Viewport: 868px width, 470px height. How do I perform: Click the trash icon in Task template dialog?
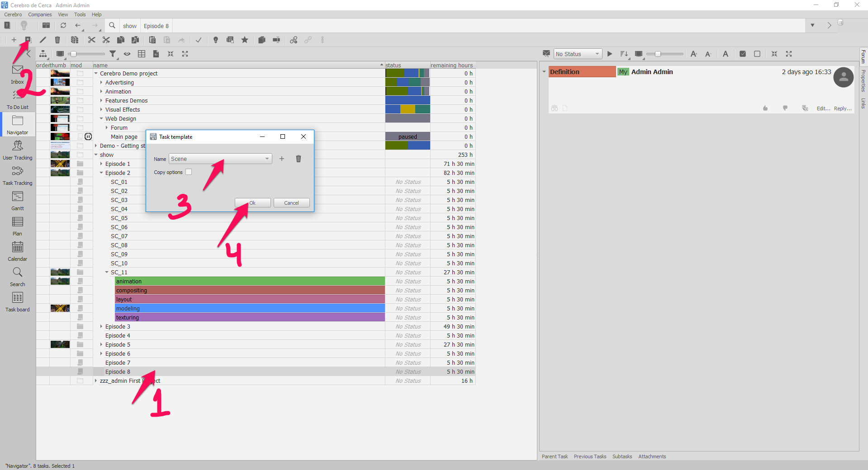(299, 159)
